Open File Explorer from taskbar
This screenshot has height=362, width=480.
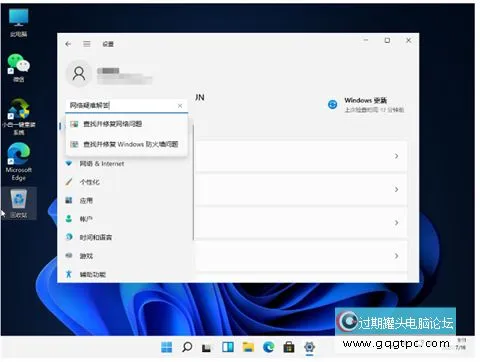248,347
